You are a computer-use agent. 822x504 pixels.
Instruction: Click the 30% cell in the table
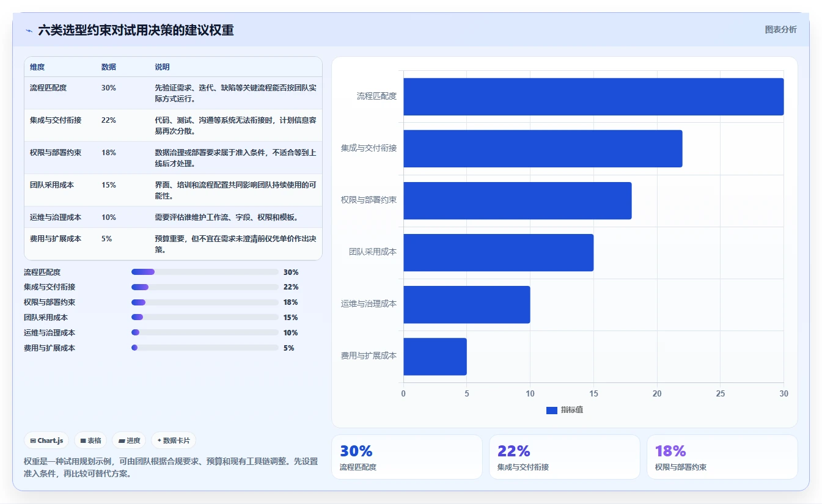[109, 88]
